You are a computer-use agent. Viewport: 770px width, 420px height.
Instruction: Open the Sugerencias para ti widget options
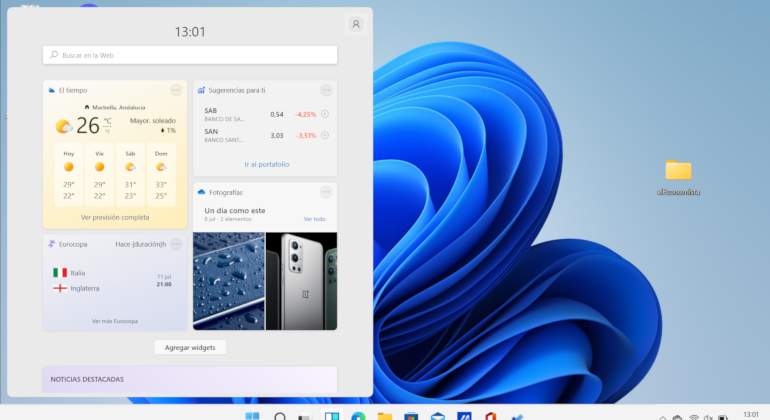coord(326,90)
